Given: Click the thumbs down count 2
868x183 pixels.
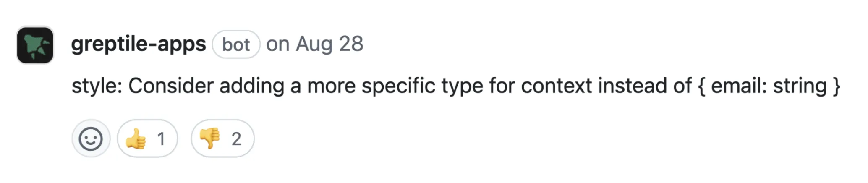Looking at the screenshot, I should pos(236,139).
